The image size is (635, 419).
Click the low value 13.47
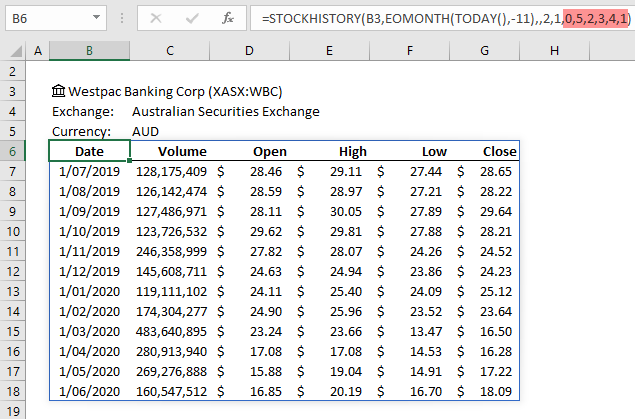coord(426,332)
